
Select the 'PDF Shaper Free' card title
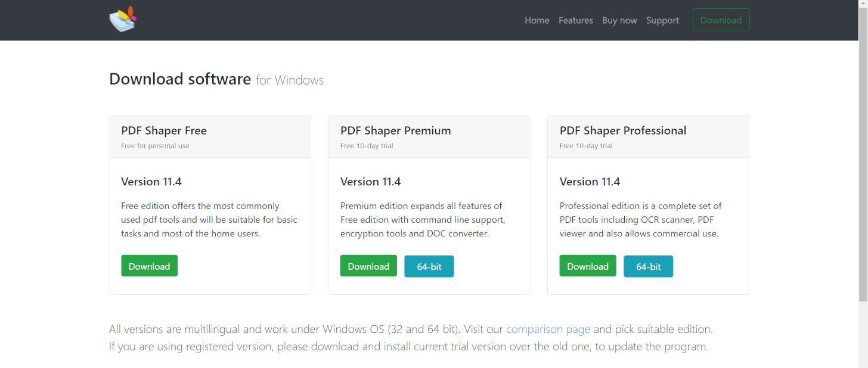(x=164, y=130)
